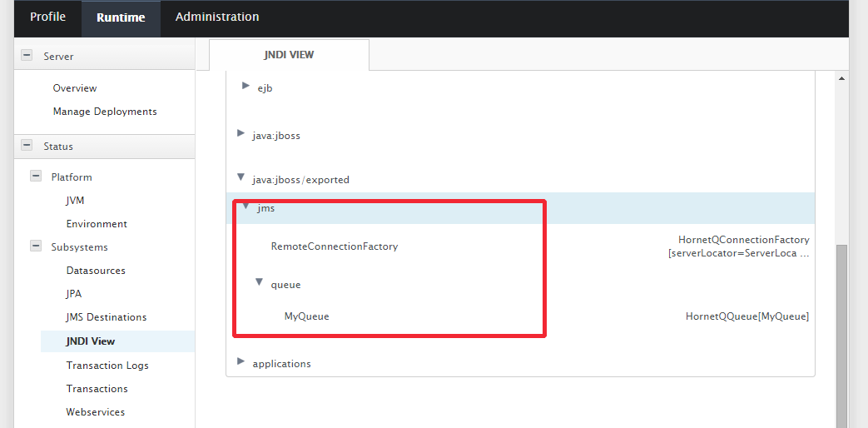This screenshot has width=868, height=428.
Task: Select the queue tree label
Action: 285,285
